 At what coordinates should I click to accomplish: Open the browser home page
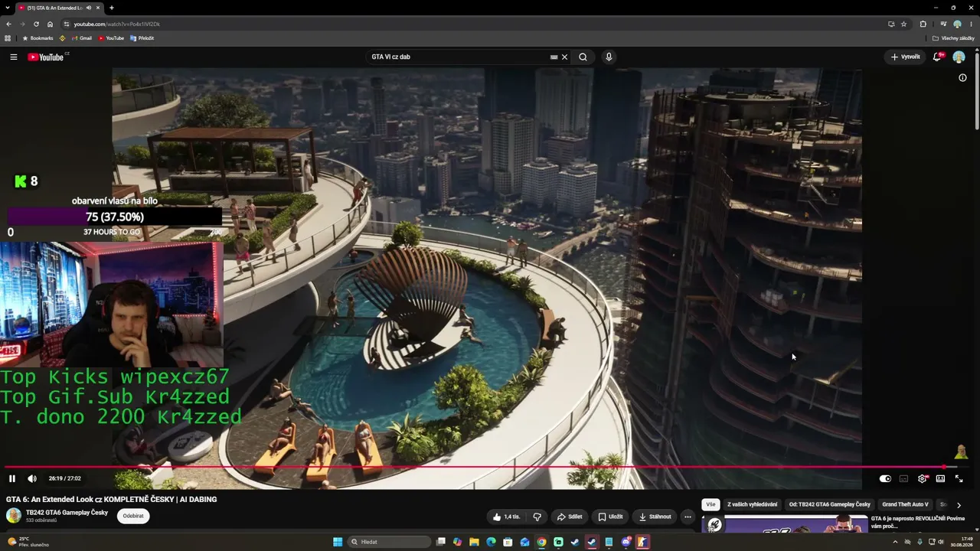[x=50, y=24]
